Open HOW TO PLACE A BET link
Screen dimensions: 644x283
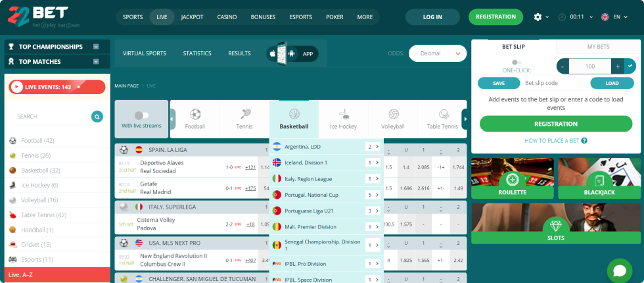click(556, 141)
